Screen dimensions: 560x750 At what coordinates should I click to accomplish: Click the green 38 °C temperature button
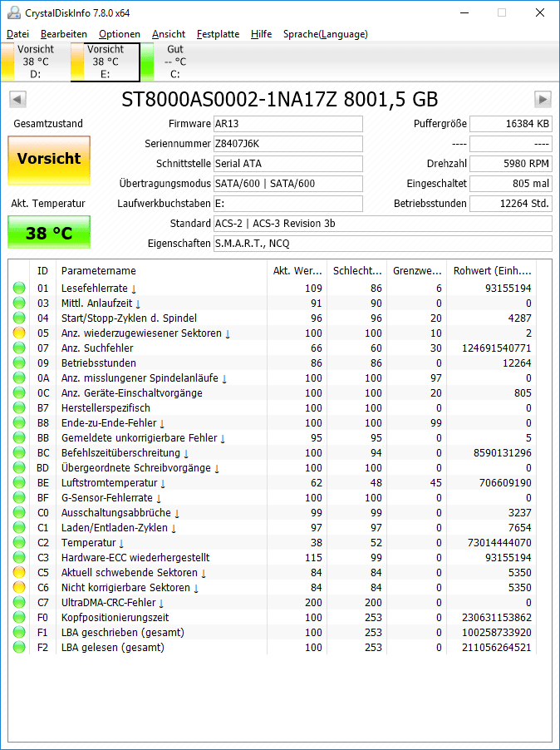point(49,232)
